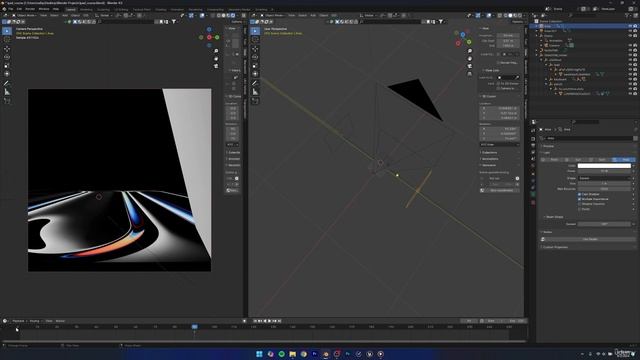Open the outliner filter icon
Screen dimensions: 640x360
628,15
